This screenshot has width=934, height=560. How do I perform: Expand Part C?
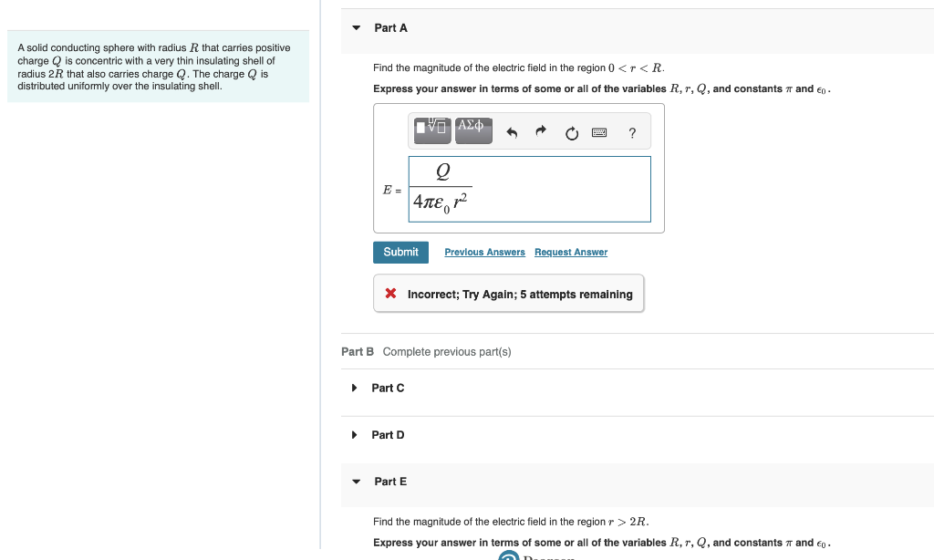(355, 388)
